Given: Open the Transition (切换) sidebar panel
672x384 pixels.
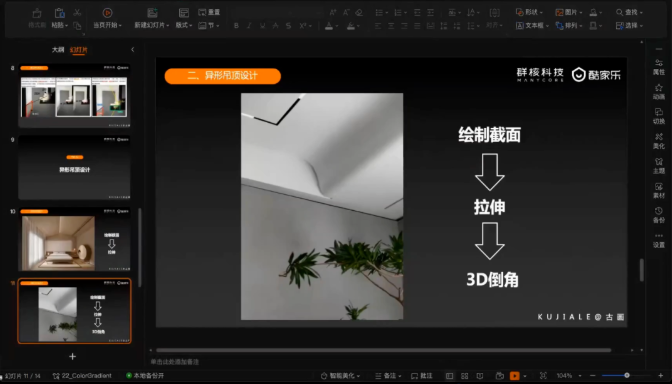Looking at the screenshot, I should [659, 116].
